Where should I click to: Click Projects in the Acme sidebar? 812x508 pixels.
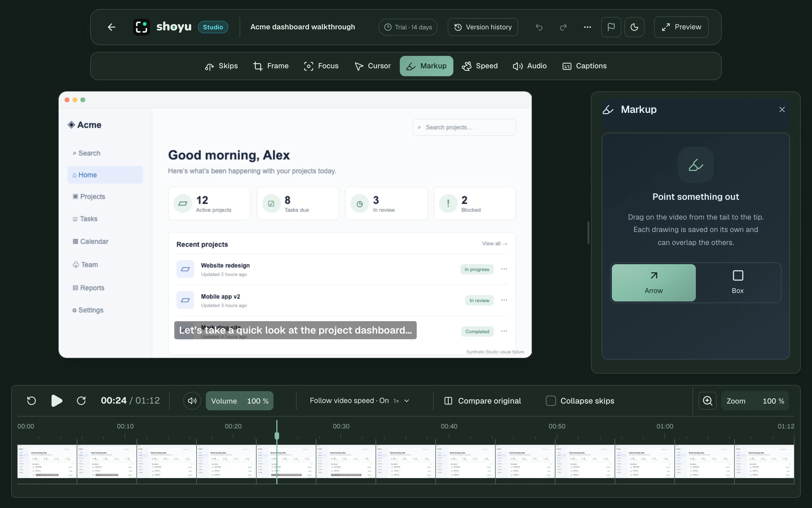(x=89, y=196)
